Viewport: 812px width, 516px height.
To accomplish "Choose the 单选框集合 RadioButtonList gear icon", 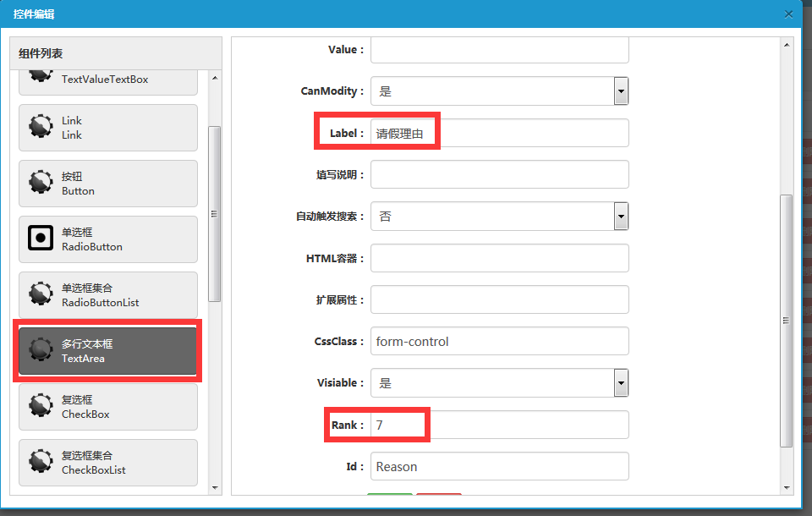I will coord(41,294).
